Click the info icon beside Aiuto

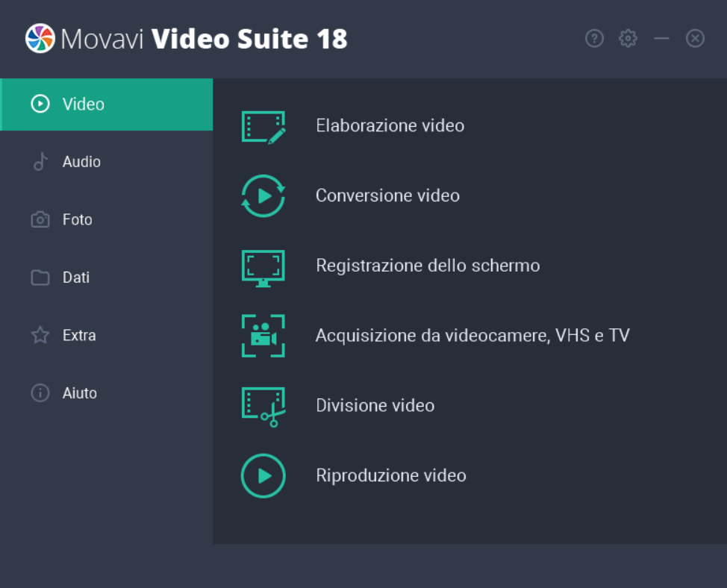tap(40, 393)
